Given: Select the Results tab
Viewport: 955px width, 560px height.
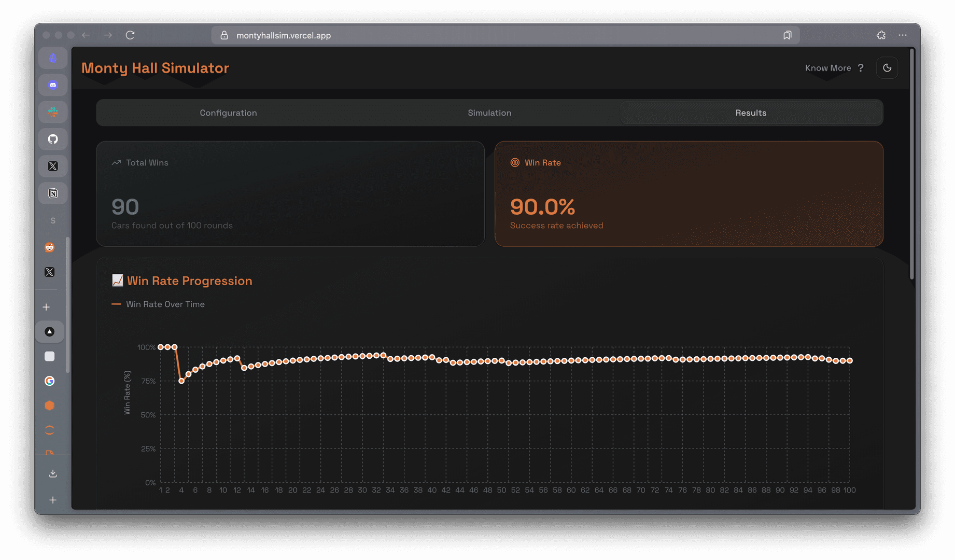Looking at the screenshot, I should click(751, 113).
